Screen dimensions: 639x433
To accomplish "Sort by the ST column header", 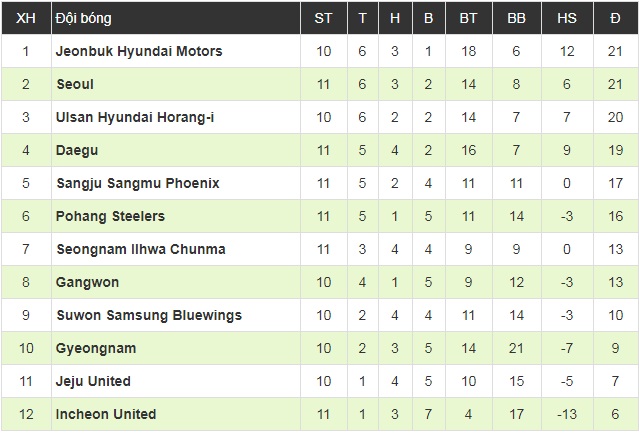I will point(323,18).
